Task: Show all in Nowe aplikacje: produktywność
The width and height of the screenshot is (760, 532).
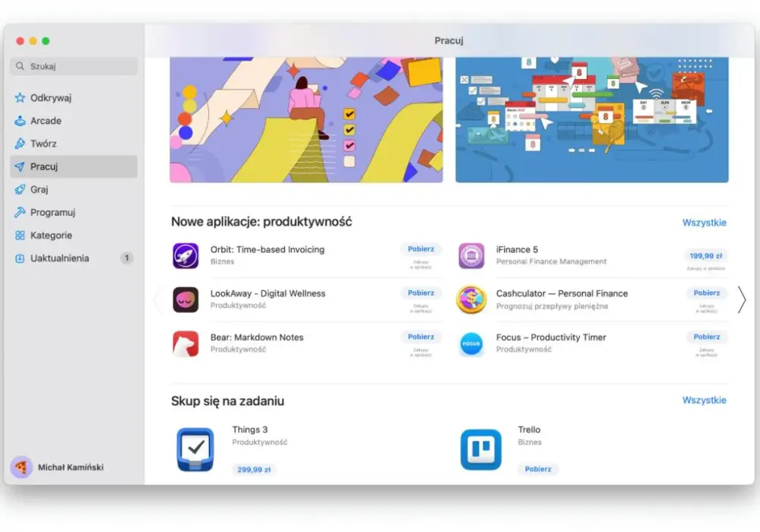Action: (x=705, y=223)
